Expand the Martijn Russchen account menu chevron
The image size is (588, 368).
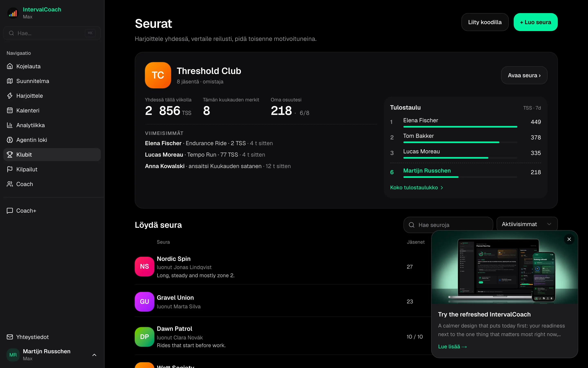pos(94,355)
